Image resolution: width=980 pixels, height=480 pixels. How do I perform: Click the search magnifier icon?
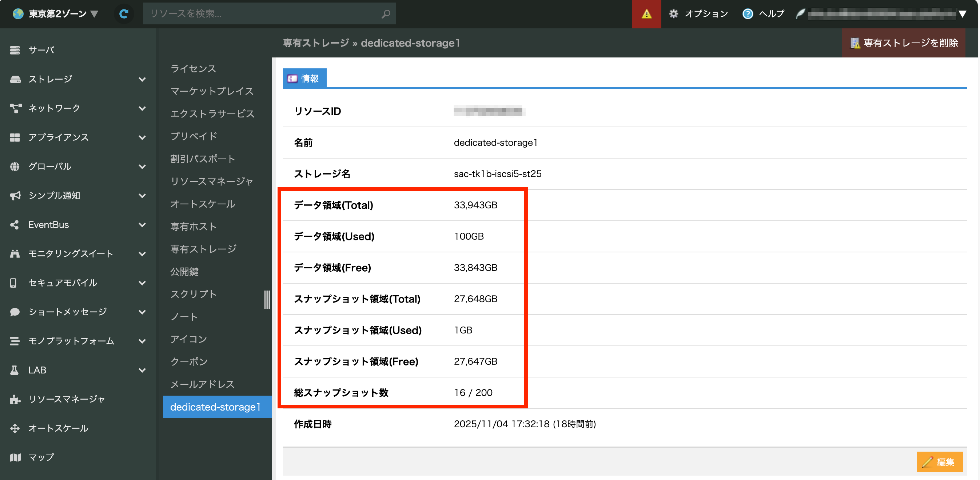pyautogui.click(x=385, y=14)
